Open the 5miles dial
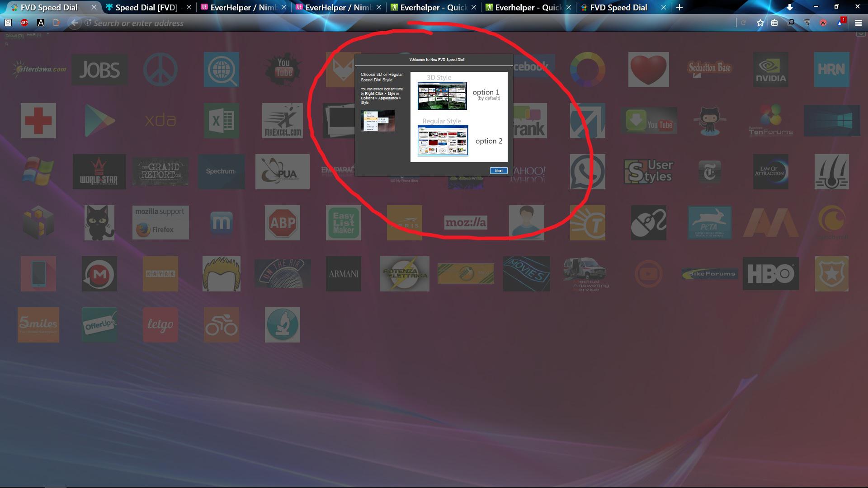Screen dimensions: 868x488 coord(38,325)
